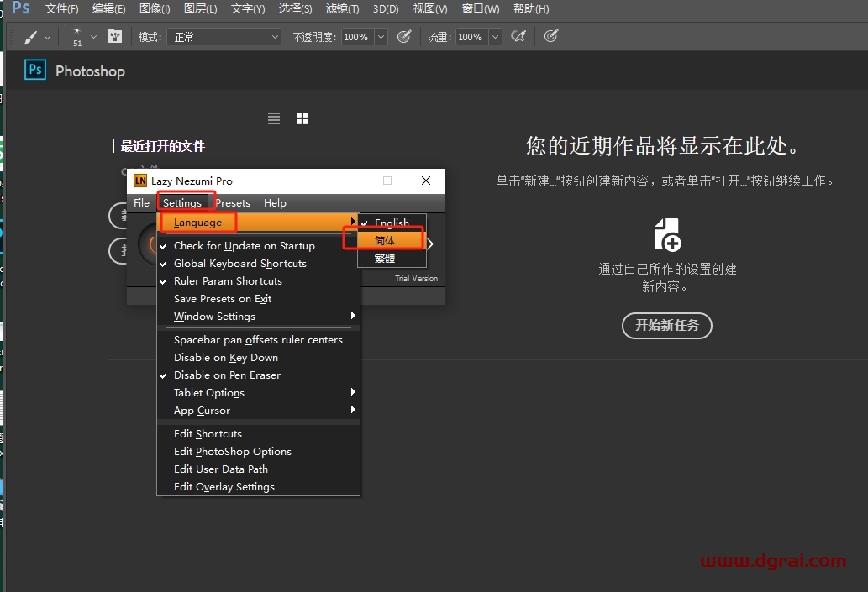Toggle Save Presets on Exit
868x592 pixels.
pos(259,299)
